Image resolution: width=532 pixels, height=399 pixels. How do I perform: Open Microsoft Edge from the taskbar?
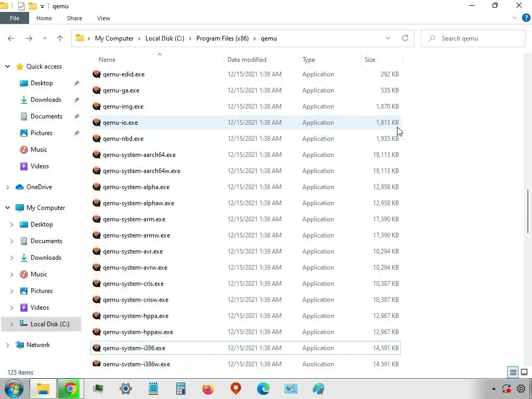tap(263, 389)
